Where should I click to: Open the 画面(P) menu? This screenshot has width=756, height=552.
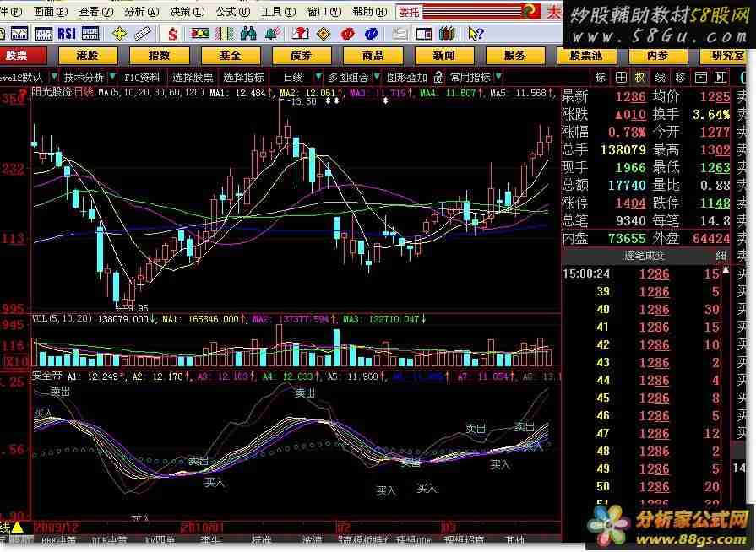click(x=50, y=12)
